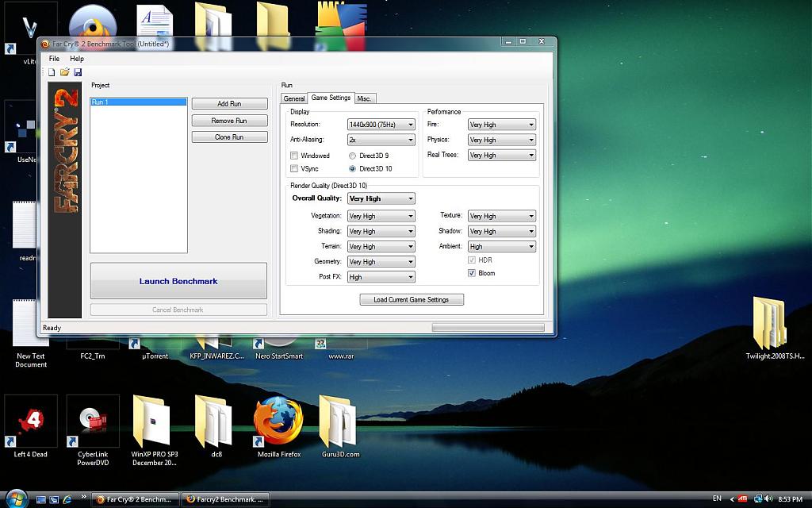Viewport: 812px width, 508px height.
Task: Open the Ambient quality dropdown
Action: 502,246
